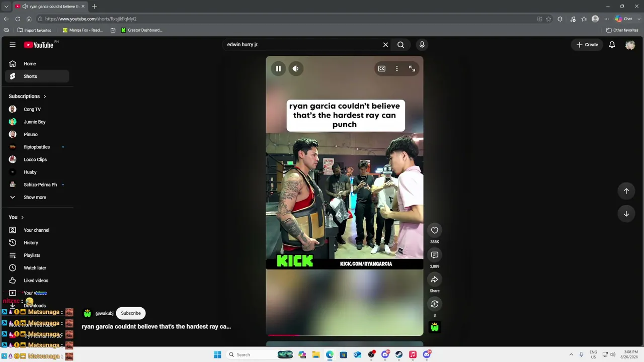The image size is (644, 362).
Task: Open YouTube notifications bell
Action: [612, 45]
